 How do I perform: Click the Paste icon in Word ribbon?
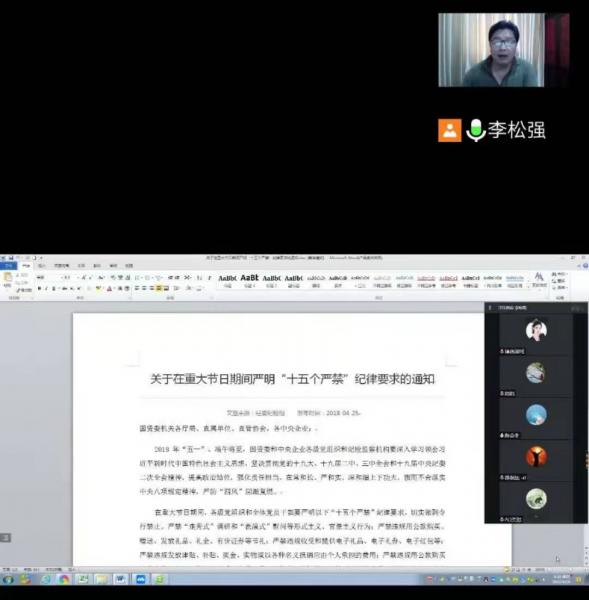pos(7,279)
